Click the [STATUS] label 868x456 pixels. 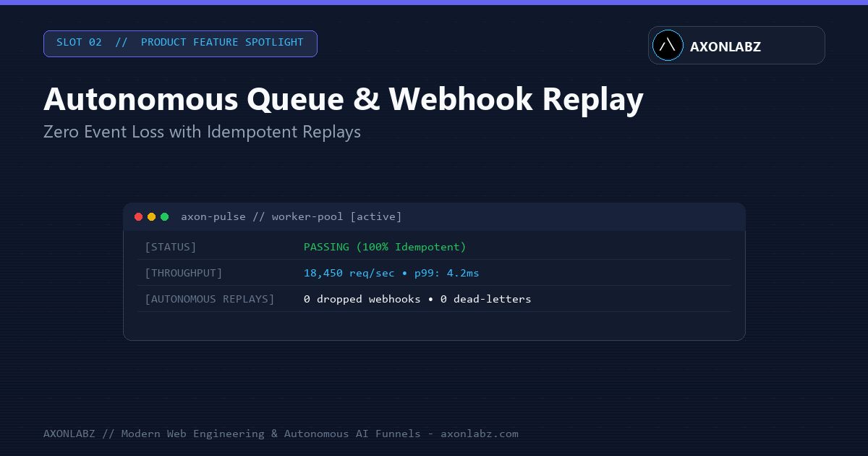coord(171,247)
